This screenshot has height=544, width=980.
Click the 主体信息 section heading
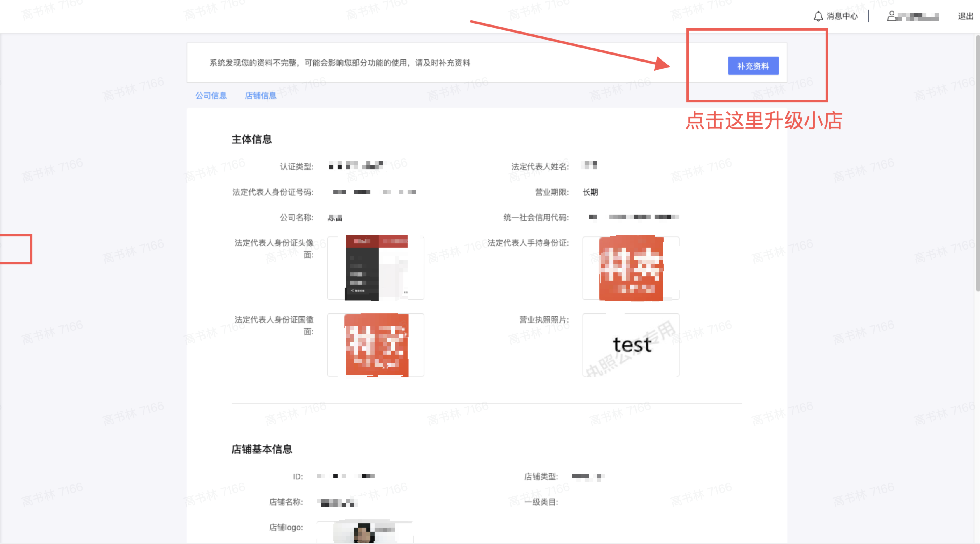(252, 139)
